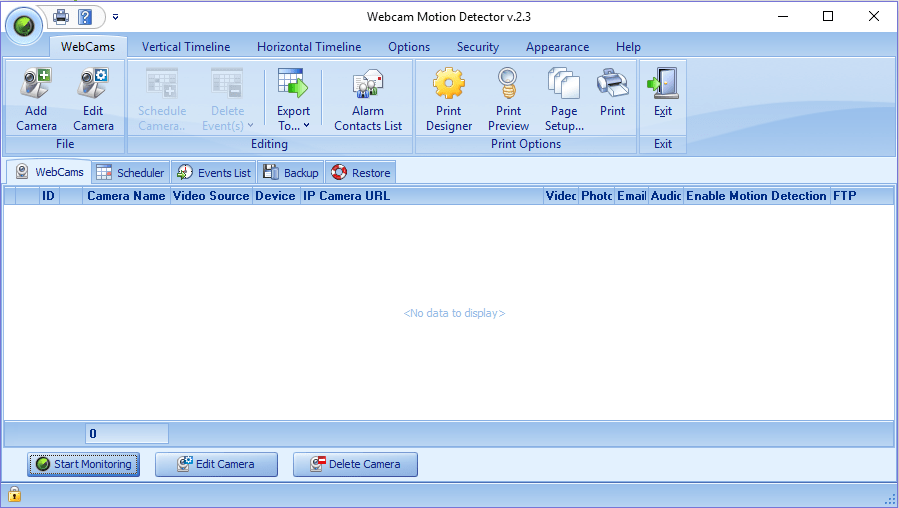Open the Vertical Timeline ribbon tab

[186, 47]
